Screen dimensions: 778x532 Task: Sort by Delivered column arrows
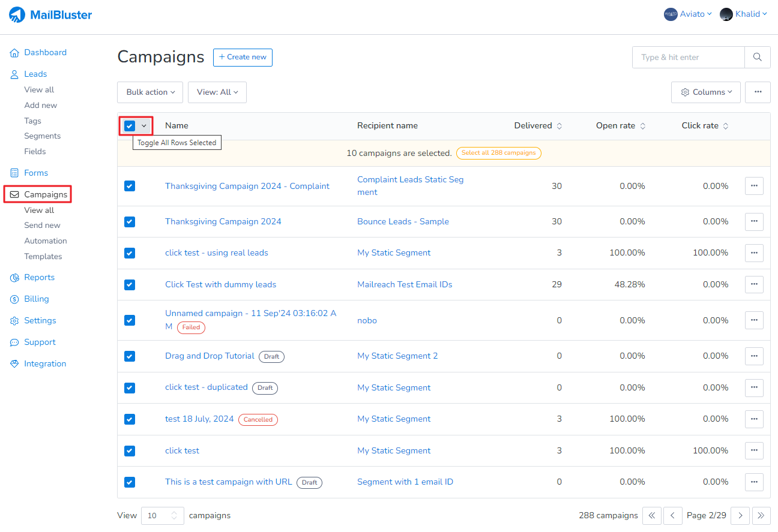click(x=559, y=126)
